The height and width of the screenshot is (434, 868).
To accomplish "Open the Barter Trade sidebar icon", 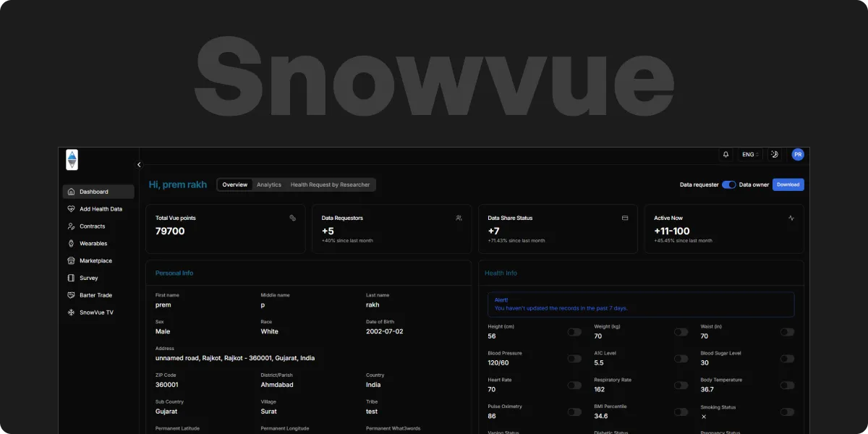I will click(71, 295).
